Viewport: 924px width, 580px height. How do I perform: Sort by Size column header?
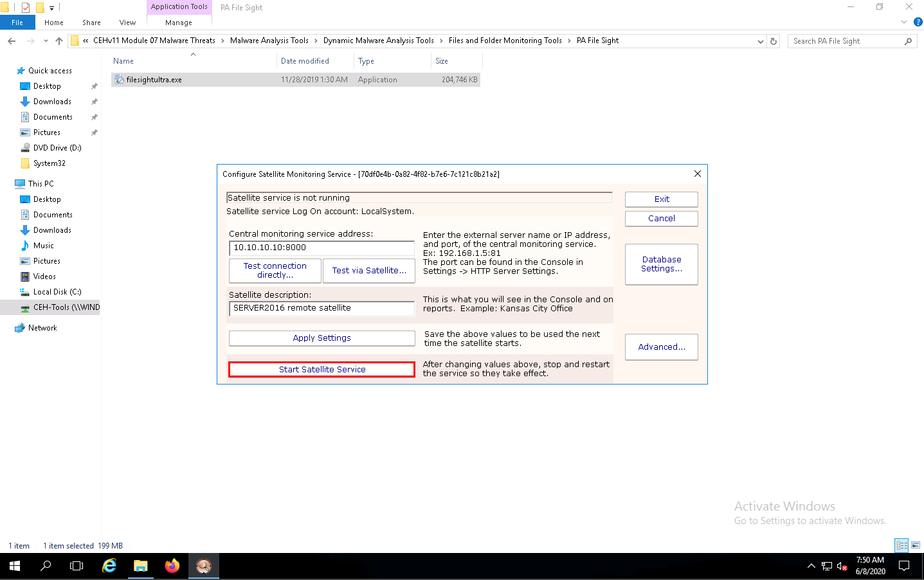pos(457,61)
